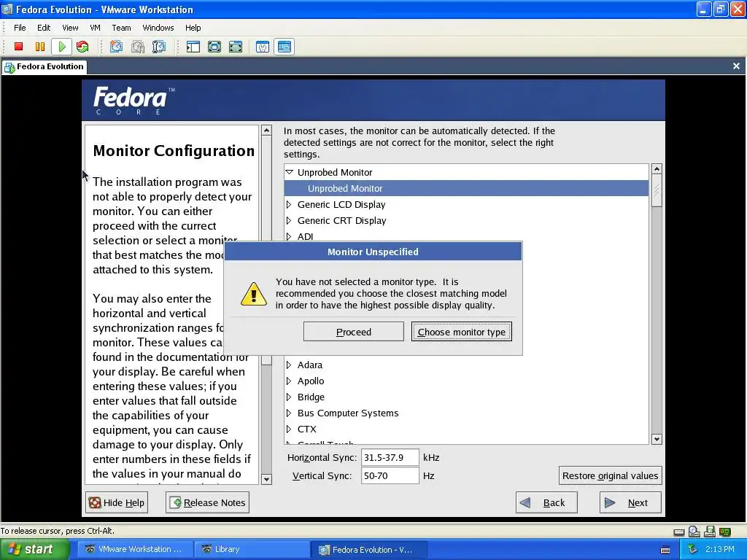Expand the Apollo monitor group

click(289, 381)
